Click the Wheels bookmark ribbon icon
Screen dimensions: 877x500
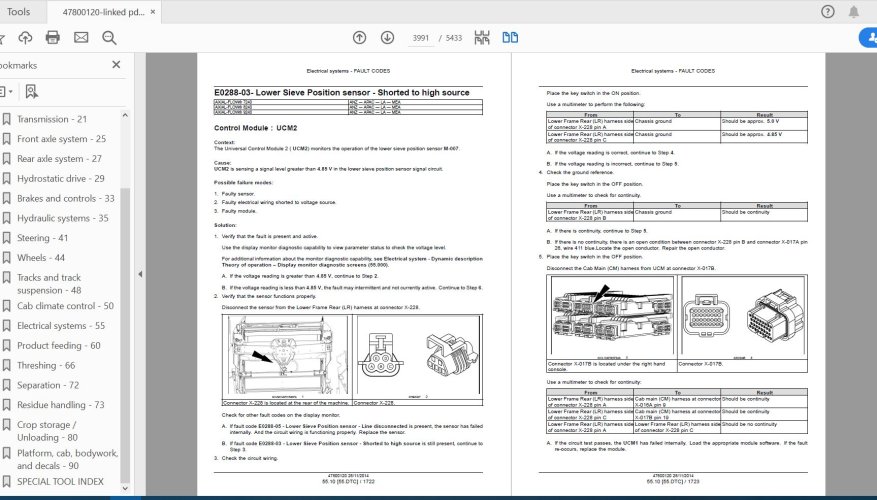click(x=7, y=258)
